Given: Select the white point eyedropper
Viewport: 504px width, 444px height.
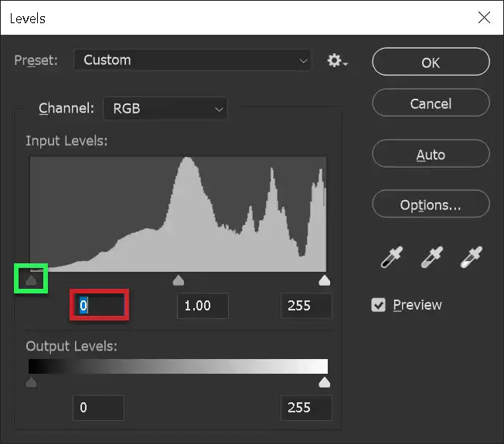Looking at the screenshot, I should click(470, 259).
